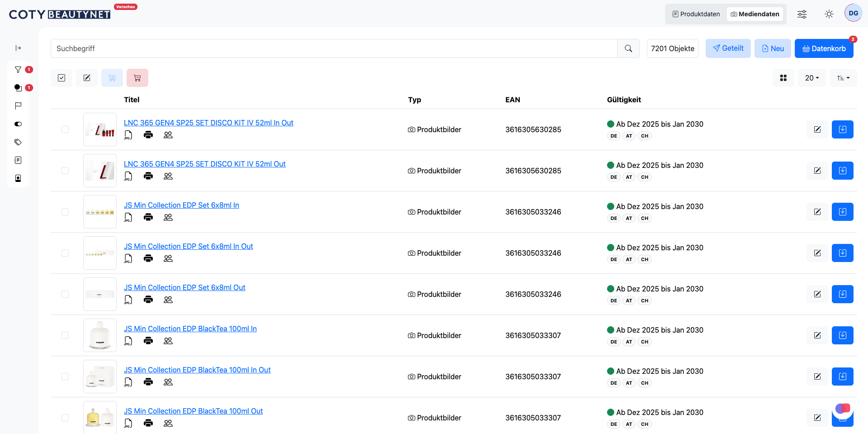The image size is (868, 434).
Task: Click users icon under JS Min Set 6x8ml Out
Action: 168,300
